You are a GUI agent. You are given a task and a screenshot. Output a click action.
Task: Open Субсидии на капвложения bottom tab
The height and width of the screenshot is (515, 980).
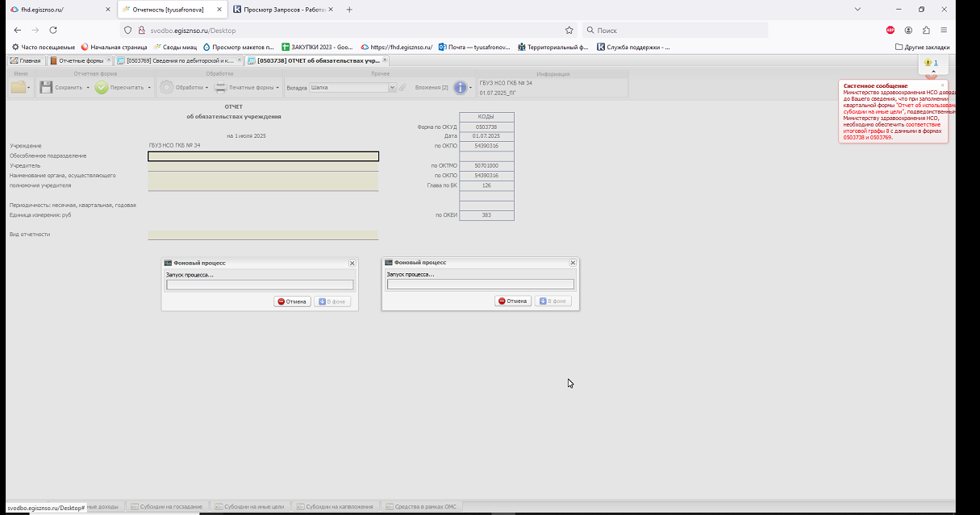click(x=336, y=506)
